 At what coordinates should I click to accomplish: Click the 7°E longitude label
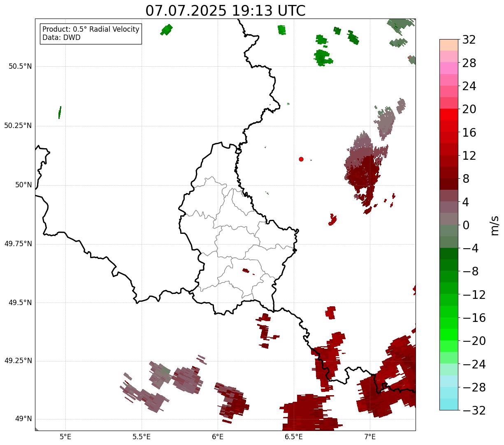[370, 437]
